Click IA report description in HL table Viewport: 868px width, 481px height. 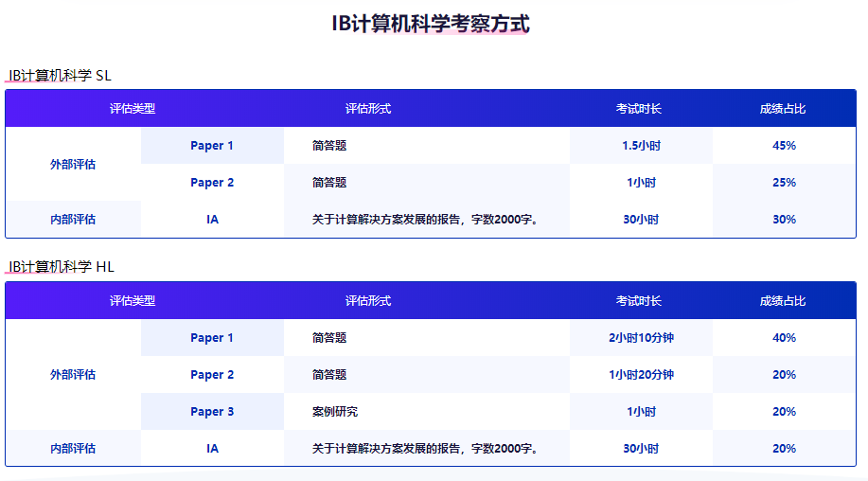pyautogui.click(x=425, y=449)
